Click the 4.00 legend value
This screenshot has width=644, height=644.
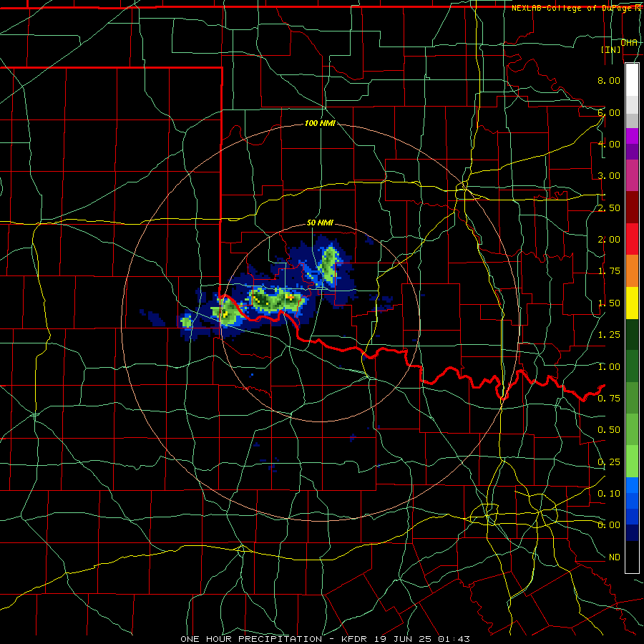click(609, 144)
